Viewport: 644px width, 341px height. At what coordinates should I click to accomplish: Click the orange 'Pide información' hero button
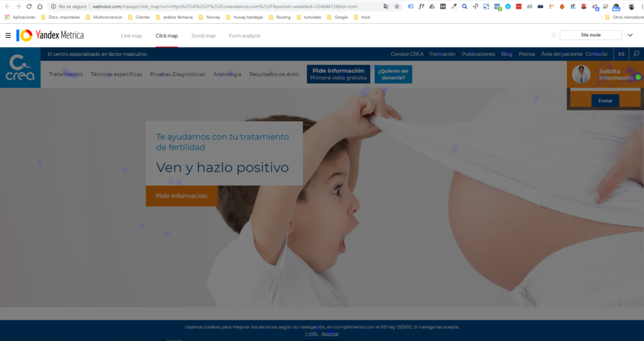(182, 196)
